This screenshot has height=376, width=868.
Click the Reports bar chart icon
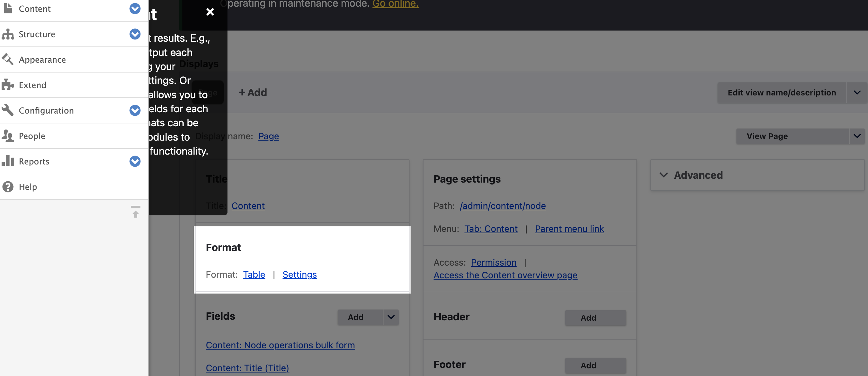pos(8,161)
